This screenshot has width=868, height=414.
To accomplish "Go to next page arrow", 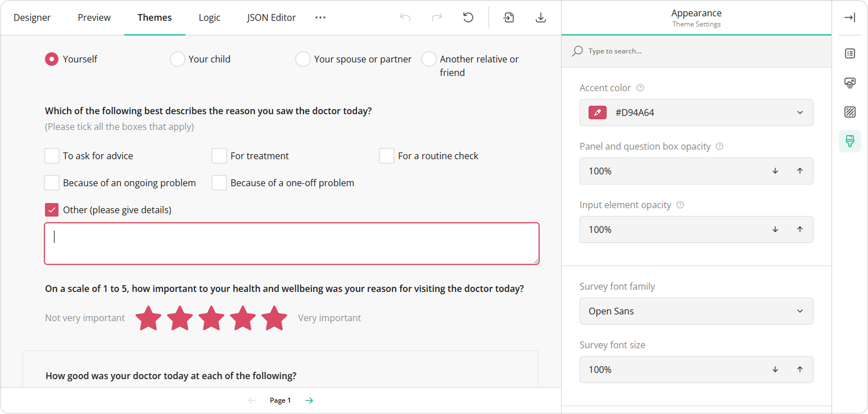I will (x=309, y=400).
